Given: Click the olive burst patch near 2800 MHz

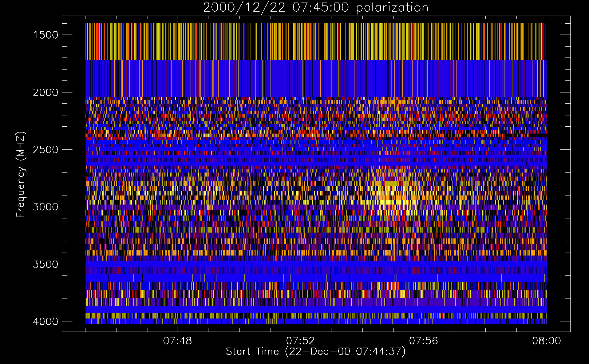Looking at the screenshot, I should click(x=391, y=183).
